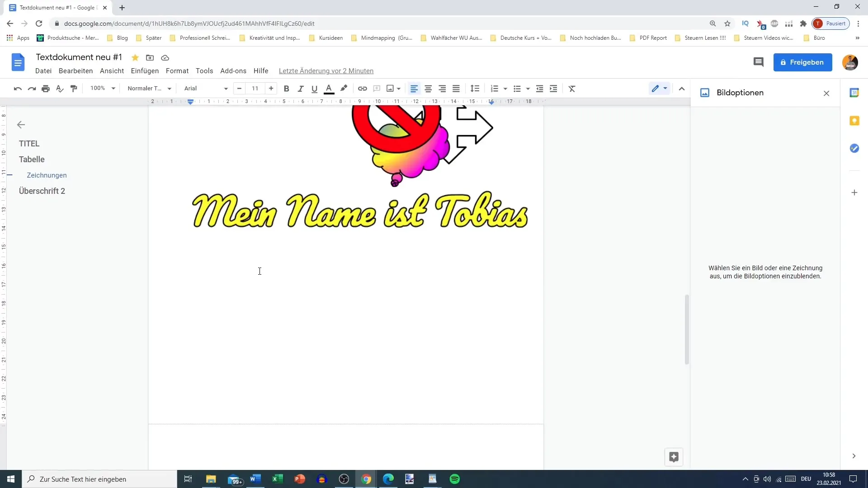Image resolution: width=868 pixels, height=488 pixels.
Task: Center align the text
Action: tap(428, 89)
